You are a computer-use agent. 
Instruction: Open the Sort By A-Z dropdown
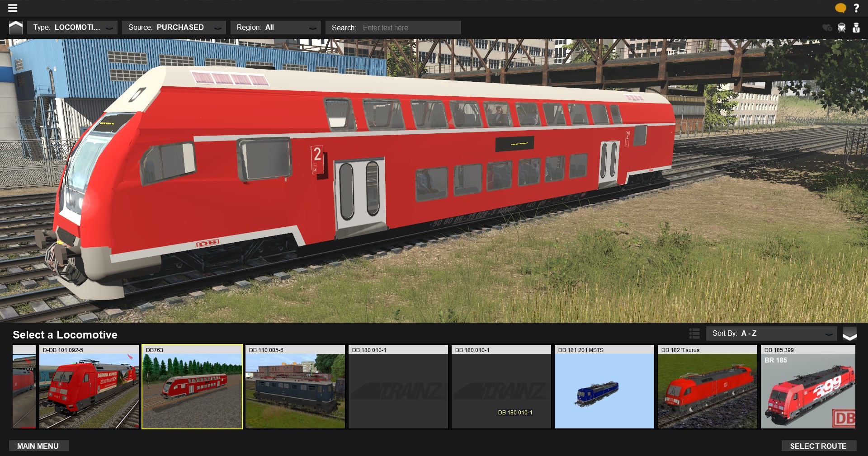(771, 334)
